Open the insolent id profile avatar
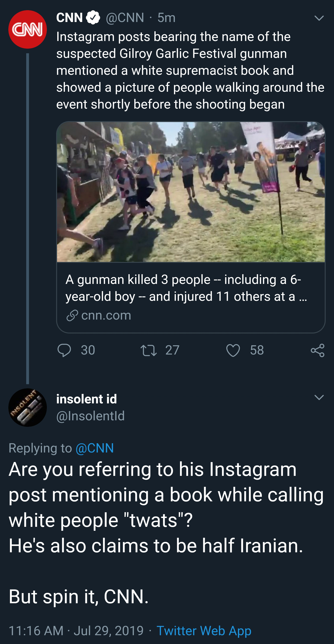 [x=28, y=408]
